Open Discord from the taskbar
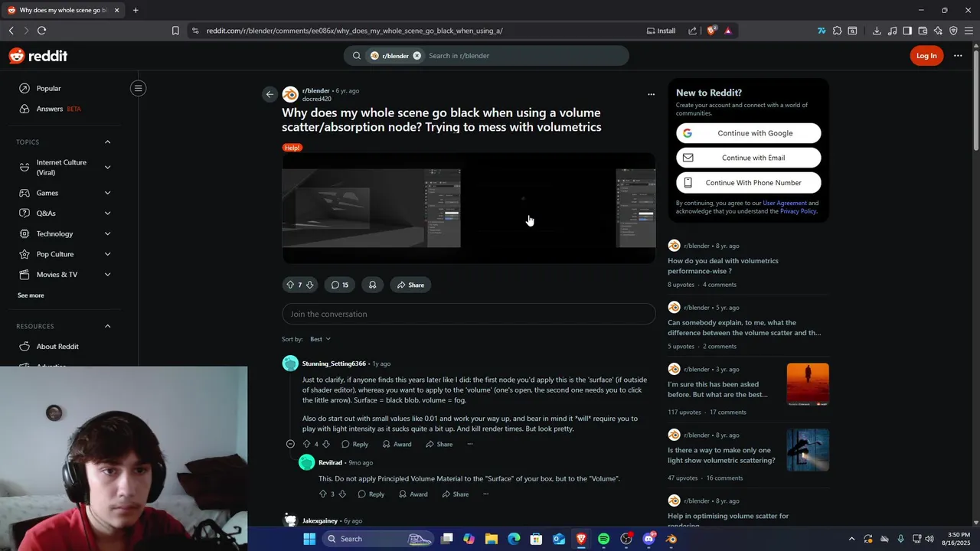Screen dimensions: 980x551 click(x=649, y=539)
